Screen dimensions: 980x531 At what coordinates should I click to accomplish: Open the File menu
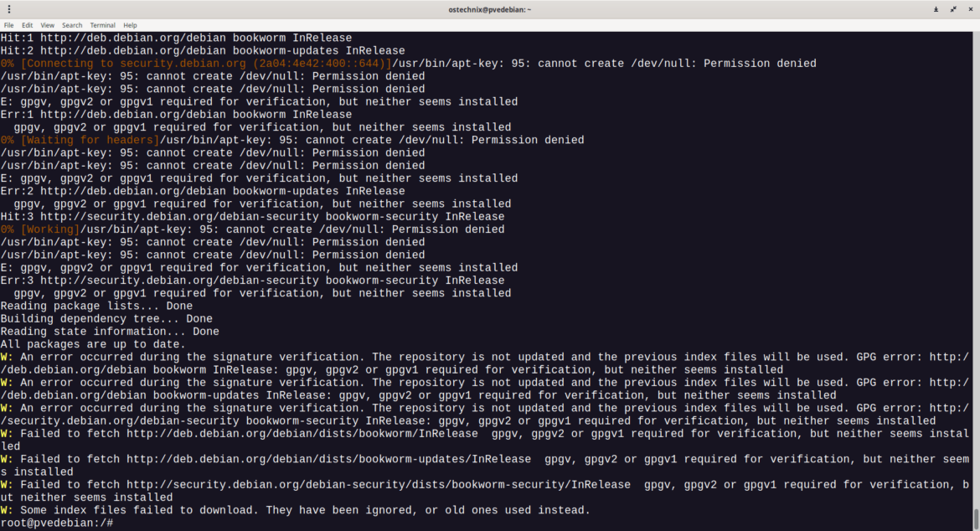click(8, 24)
